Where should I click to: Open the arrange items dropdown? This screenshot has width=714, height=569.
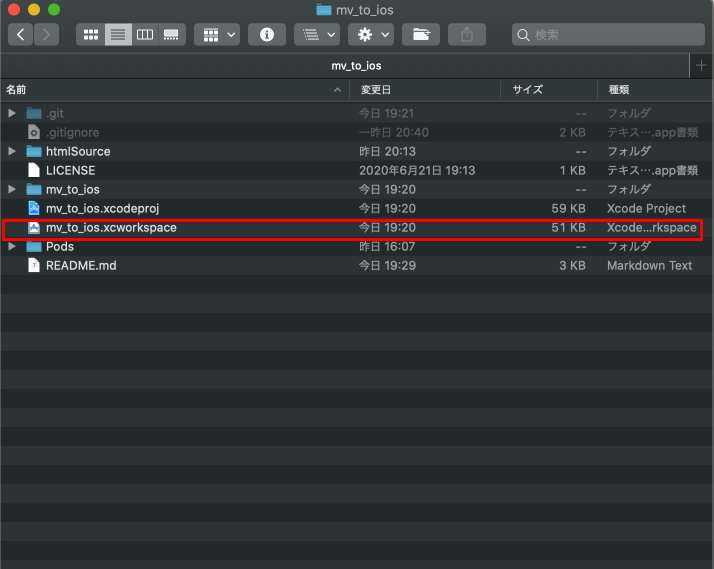pos(317,35)
